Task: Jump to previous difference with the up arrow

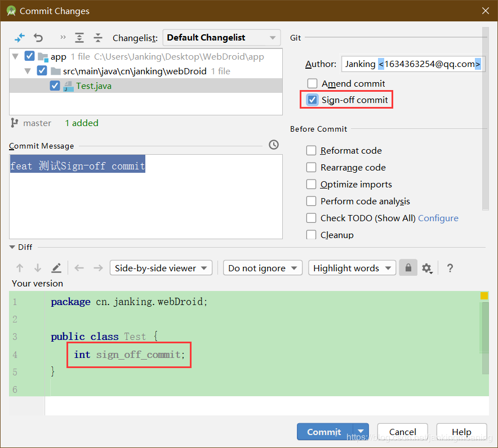Action: [20, 268]
